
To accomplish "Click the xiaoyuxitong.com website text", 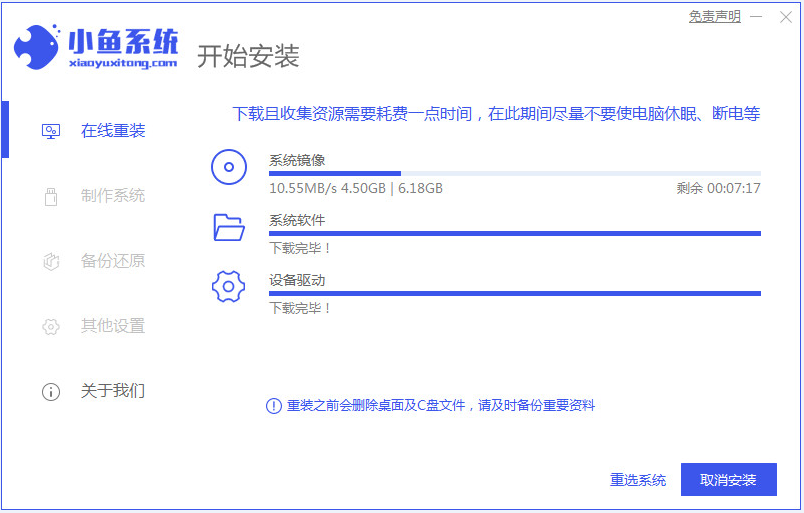I will click(122, 62).
